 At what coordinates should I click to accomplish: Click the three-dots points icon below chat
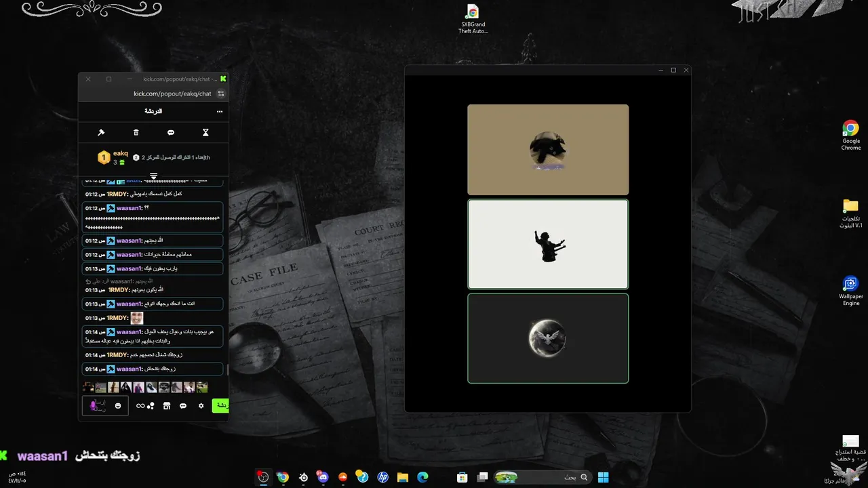pos(151,406)
